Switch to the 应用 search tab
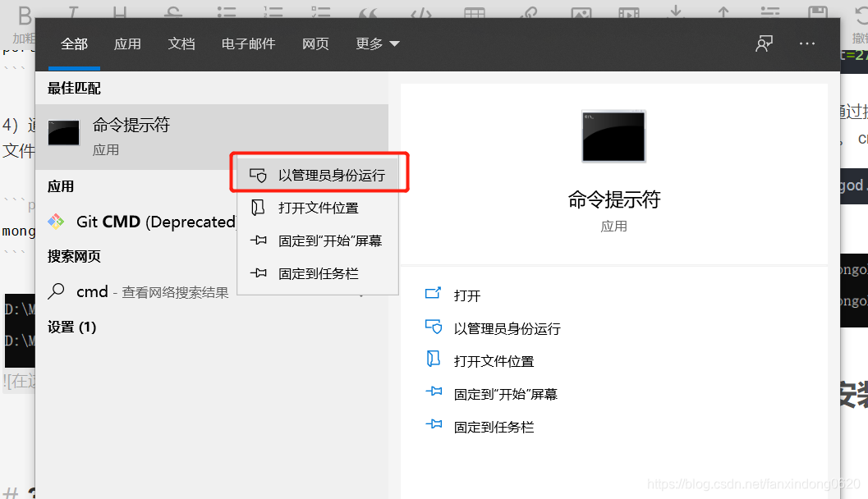This screenshot has height=499, width=868. [x=128, y=44]
